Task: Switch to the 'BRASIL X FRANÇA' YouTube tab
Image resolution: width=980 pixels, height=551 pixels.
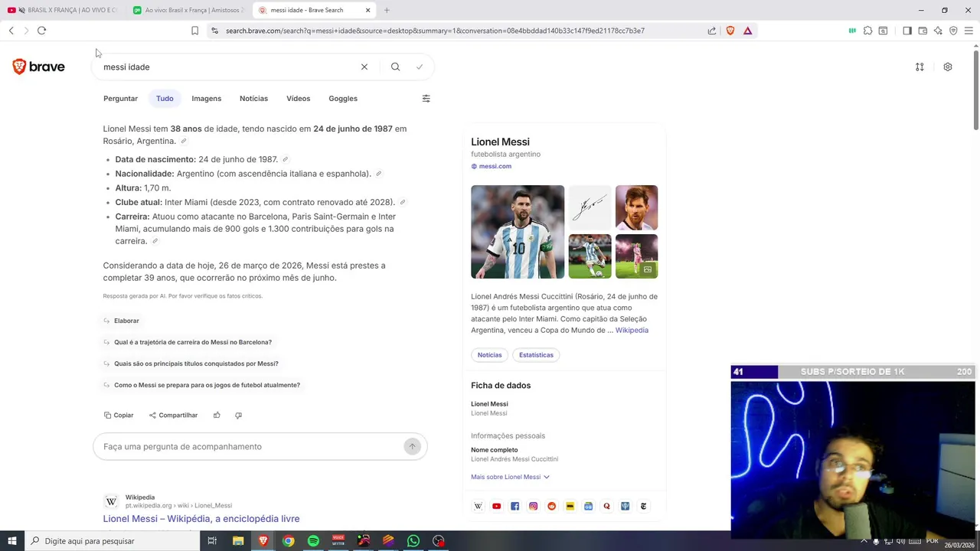Action: pos(64,10)
